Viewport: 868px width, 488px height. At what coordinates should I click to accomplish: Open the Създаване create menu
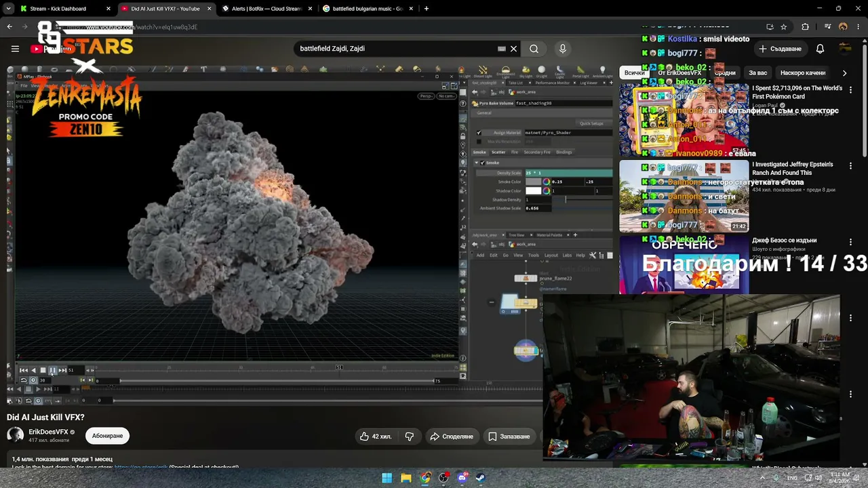(x=780, y=49)
